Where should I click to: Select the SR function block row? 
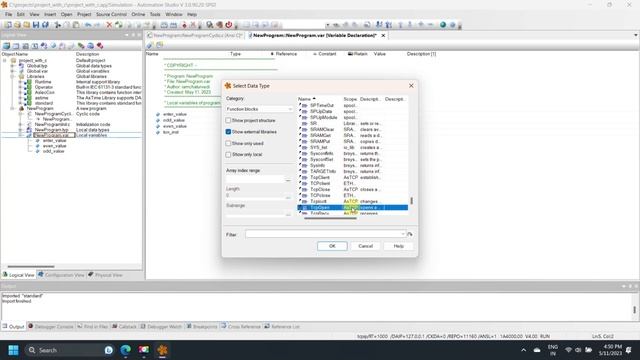pos(353,123)
